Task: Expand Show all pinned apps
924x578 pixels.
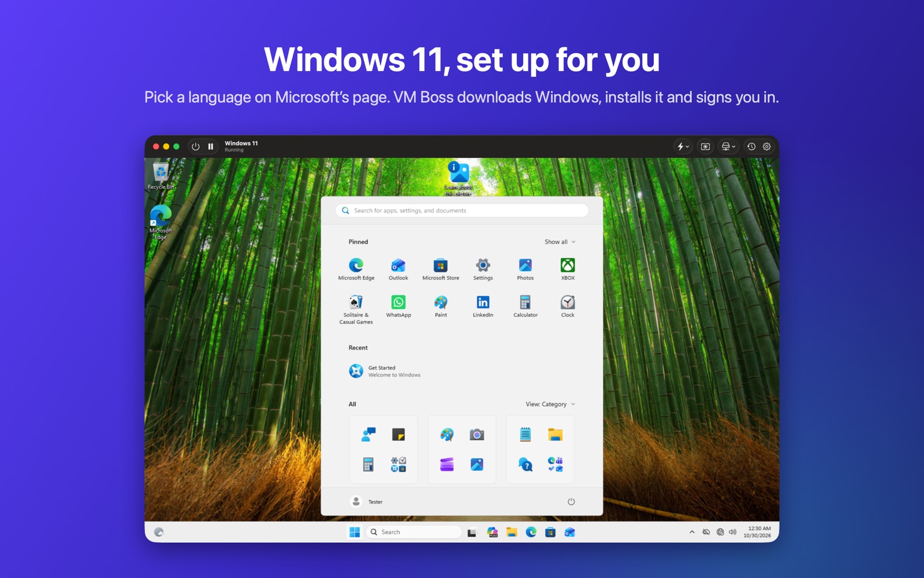Action: point(560,242)
